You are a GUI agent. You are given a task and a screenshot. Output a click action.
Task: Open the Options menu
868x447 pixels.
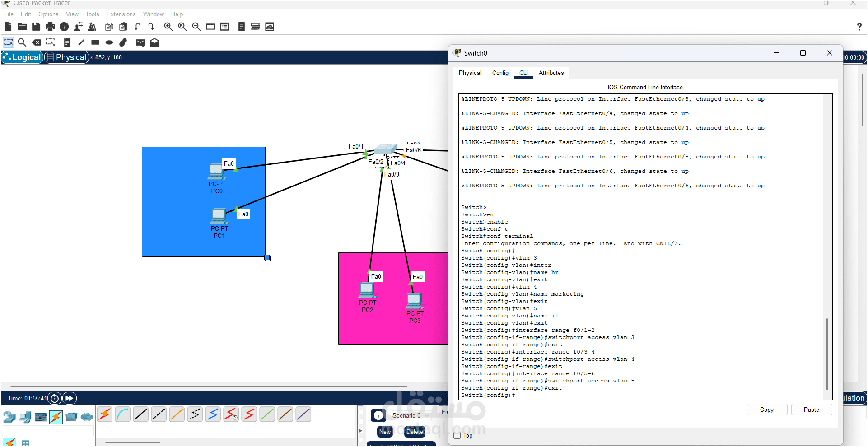tap(48, 14)
